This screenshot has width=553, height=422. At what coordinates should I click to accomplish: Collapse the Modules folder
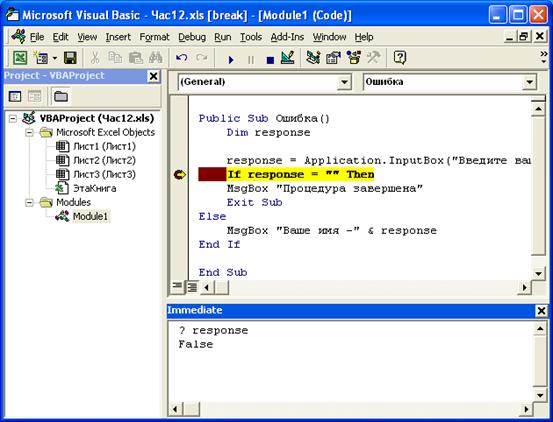tap(29, 202)
